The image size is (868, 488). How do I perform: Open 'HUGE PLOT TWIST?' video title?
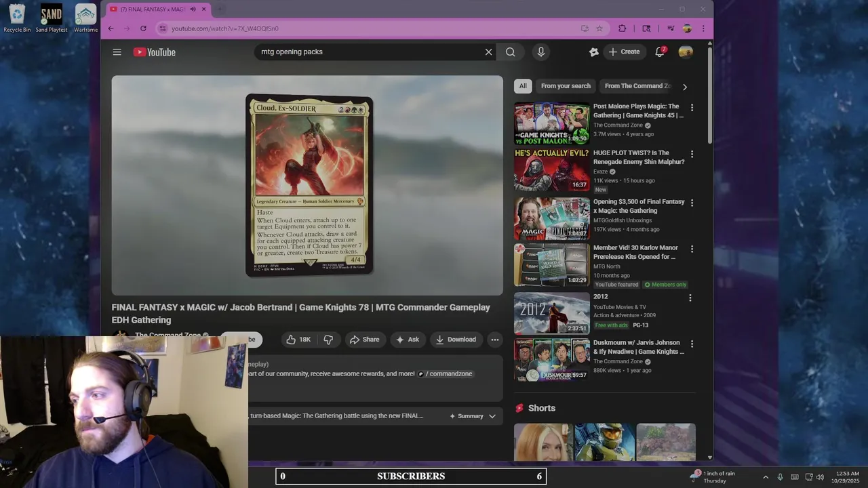(639, 157)
